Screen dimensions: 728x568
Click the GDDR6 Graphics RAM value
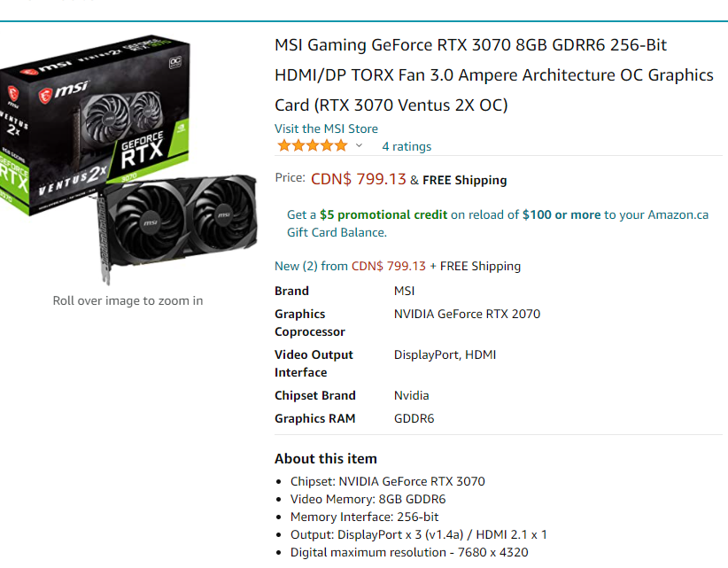pyautogui.click(x=414, y=418)
